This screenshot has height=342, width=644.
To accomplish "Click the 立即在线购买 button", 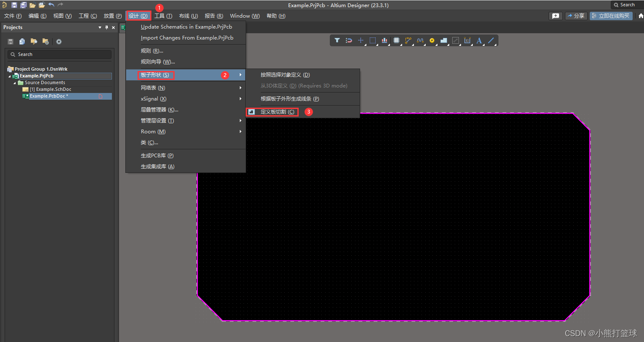I will (x=611, y=15).
